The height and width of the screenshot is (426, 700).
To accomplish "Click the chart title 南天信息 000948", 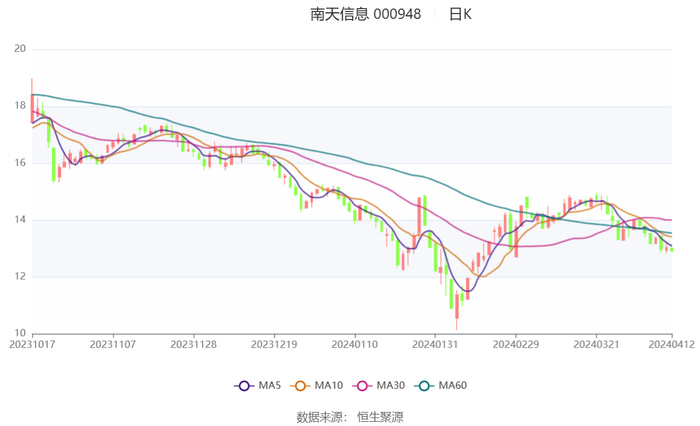I will tap(365, 14).
